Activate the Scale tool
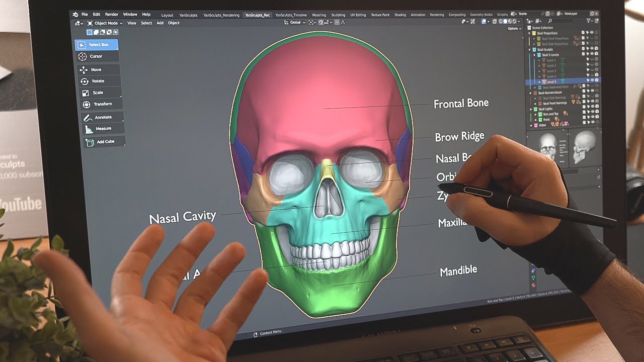 click(x=100, y=93)
